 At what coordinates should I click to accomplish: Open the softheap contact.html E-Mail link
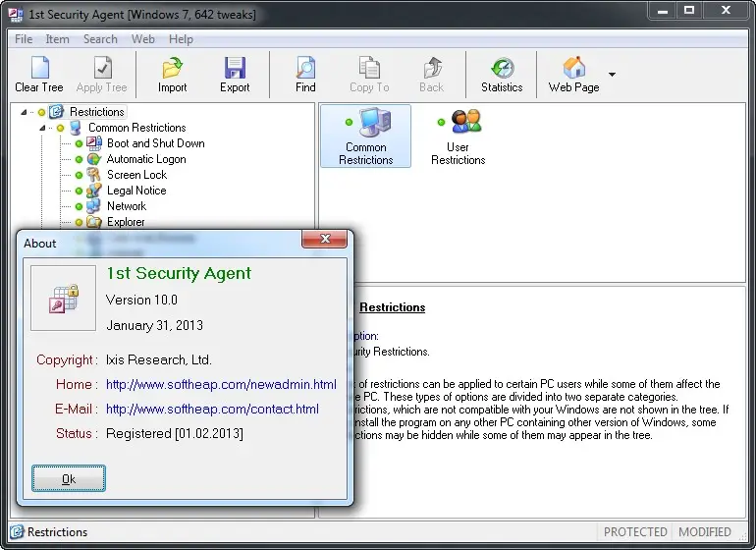pos(212,410)
